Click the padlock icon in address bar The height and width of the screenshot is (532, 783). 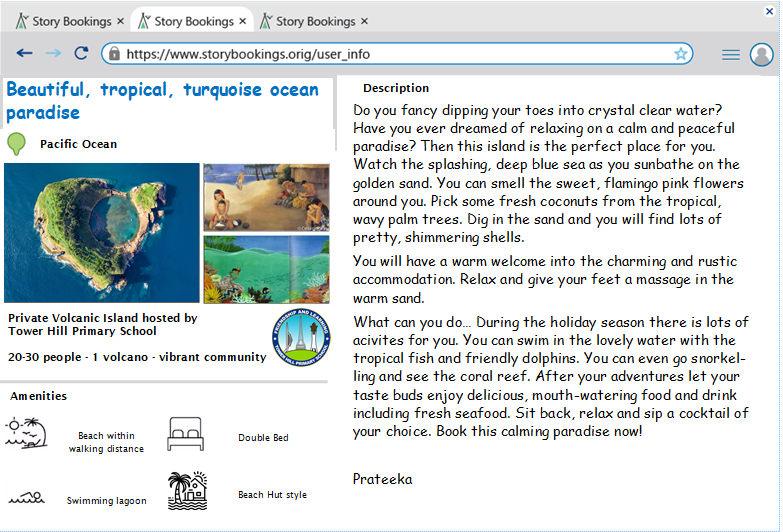114,53
